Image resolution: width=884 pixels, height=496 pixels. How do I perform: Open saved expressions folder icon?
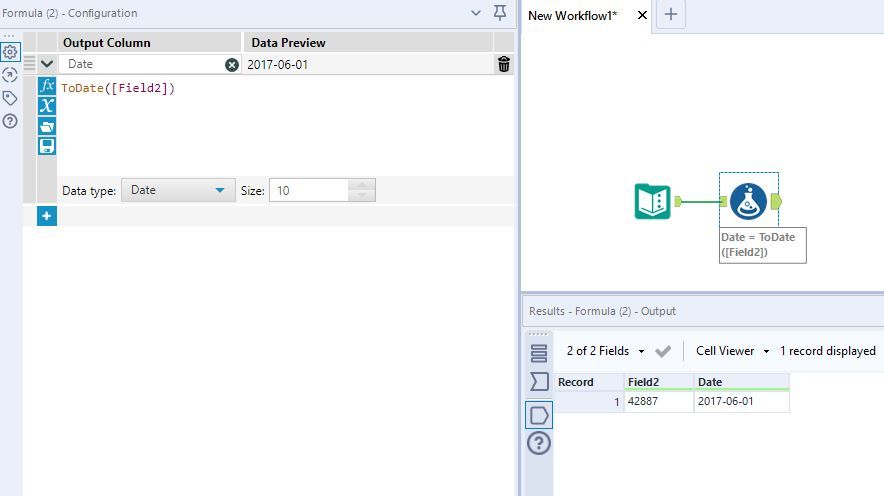[x=47, y=126]
